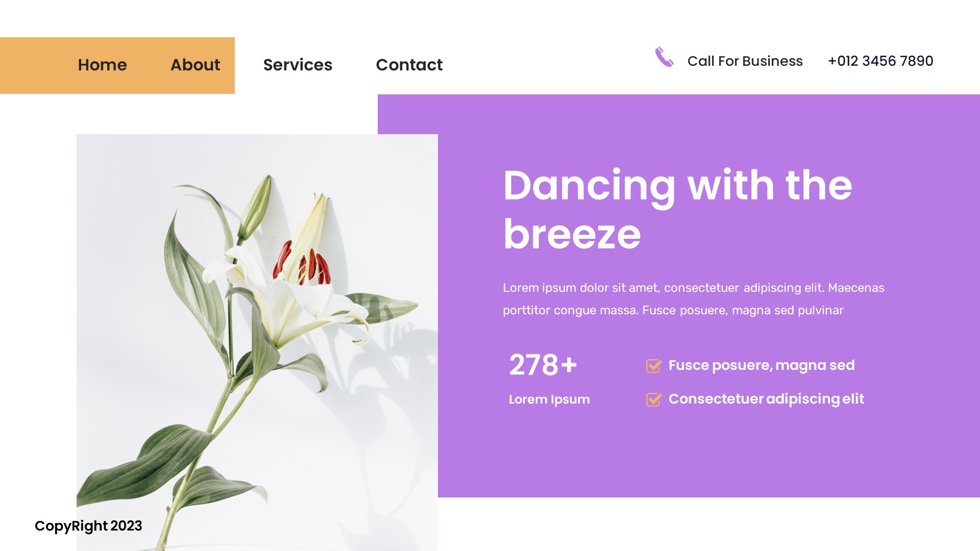980x551 pixels.
Task: Click the Lorem ipsum paragraph text
Action: [x=693, y=298]
